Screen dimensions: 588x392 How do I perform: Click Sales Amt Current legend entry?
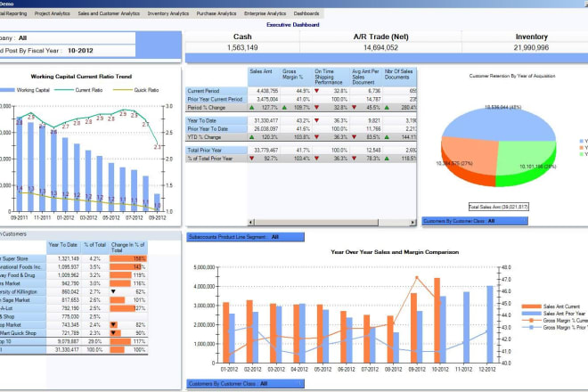pos(551,306)
